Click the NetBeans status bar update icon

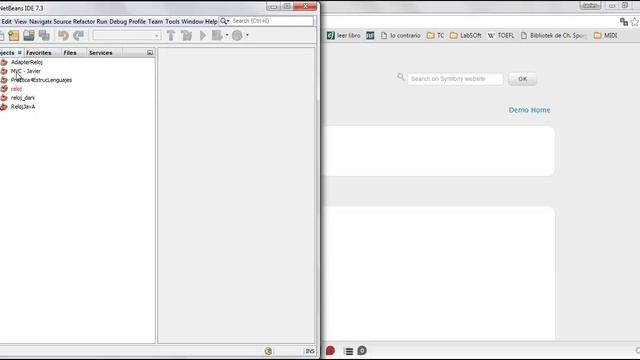pos(268,351)
